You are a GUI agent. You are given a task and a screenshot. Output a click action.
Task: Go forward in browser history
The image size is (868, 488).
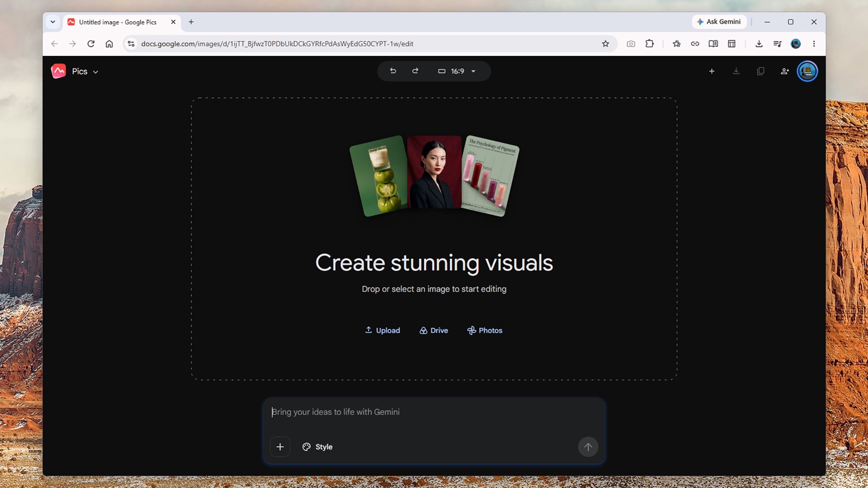click(72, 44)
